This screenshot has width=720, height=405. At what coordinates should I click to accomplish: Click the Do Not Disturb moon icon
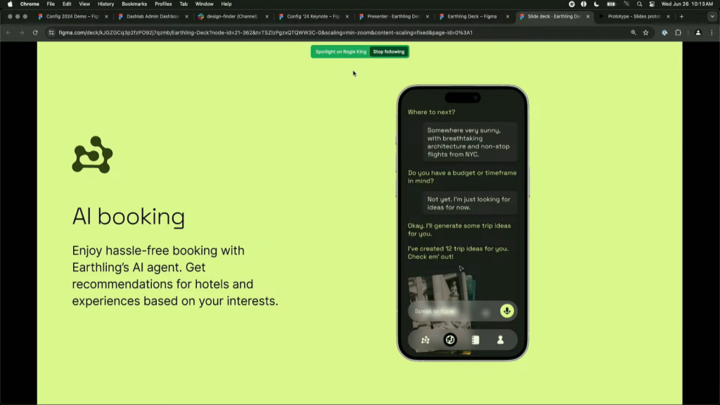pos(596,4)
